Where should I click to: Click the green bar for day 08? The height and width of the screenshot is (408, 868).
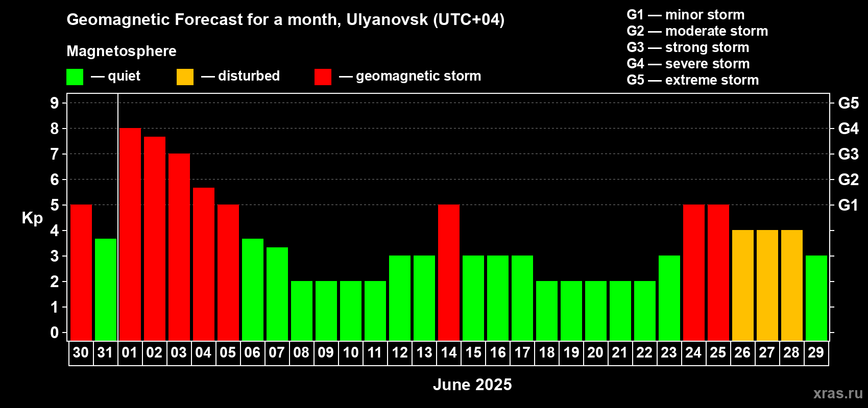point(302,311)
